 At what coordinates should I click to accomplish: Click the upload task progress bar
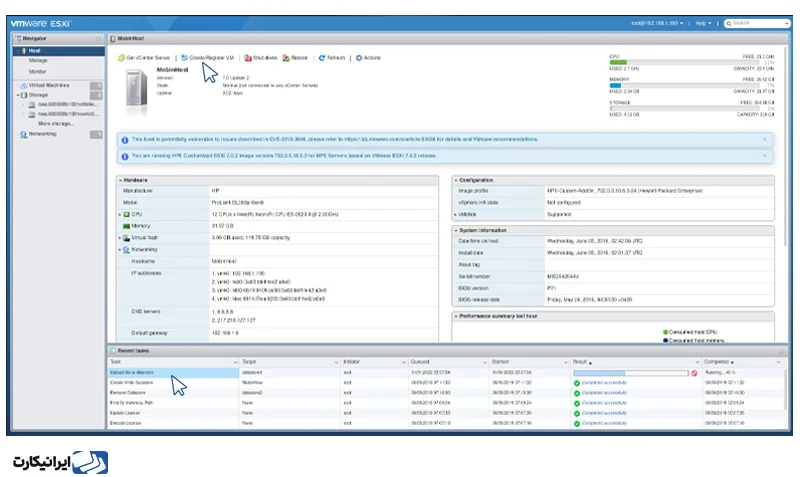coord(631,373)
